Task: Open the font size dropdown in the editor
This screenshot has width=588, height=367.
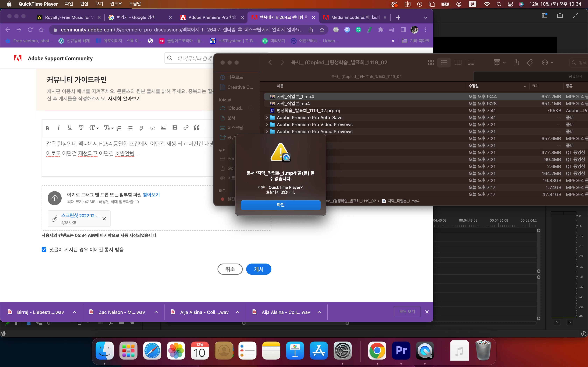Action: click(x=94, y=128)
